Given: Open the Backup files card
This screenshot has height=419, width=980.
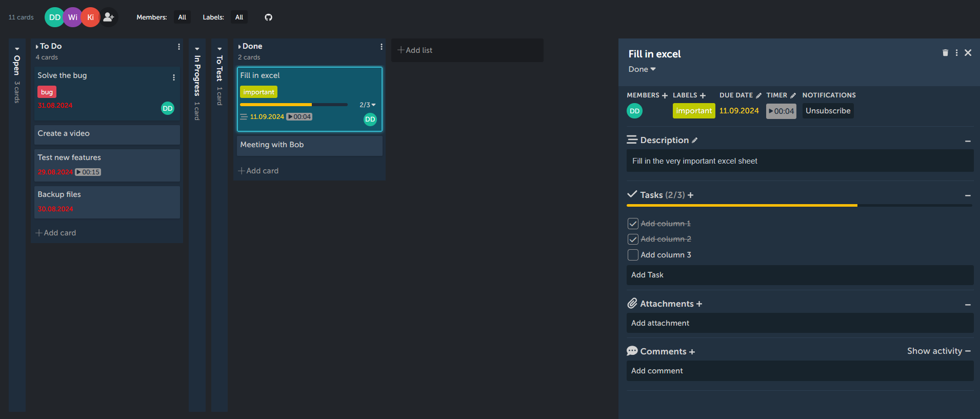Looking at the screenshot, I should [107, 202].
